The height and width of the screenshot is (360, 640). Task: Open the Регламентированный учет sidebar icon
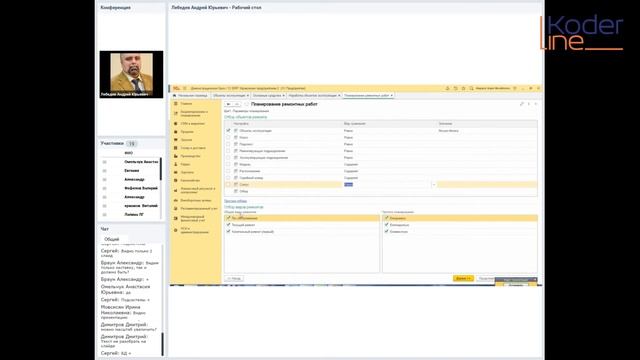tap(176, 209)
